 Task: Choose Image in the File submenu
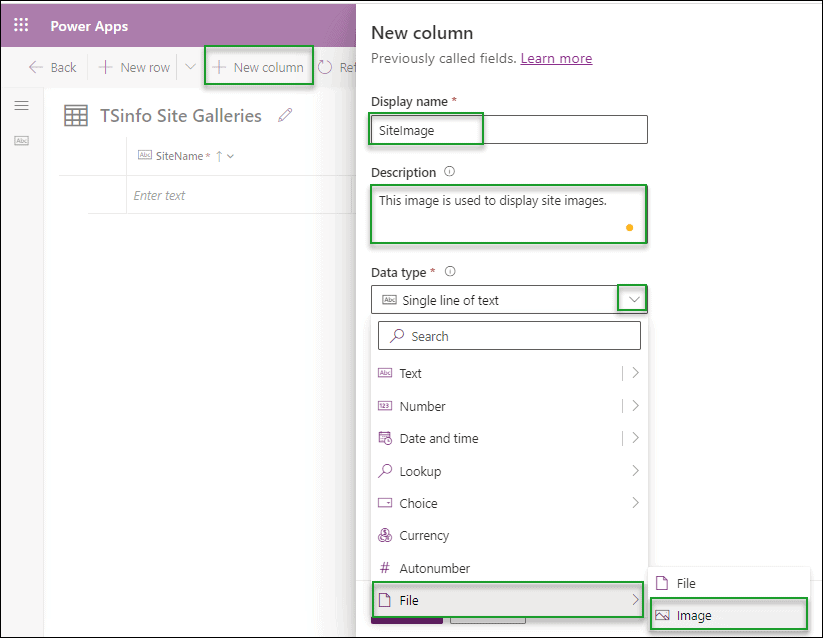pos(729,615)
